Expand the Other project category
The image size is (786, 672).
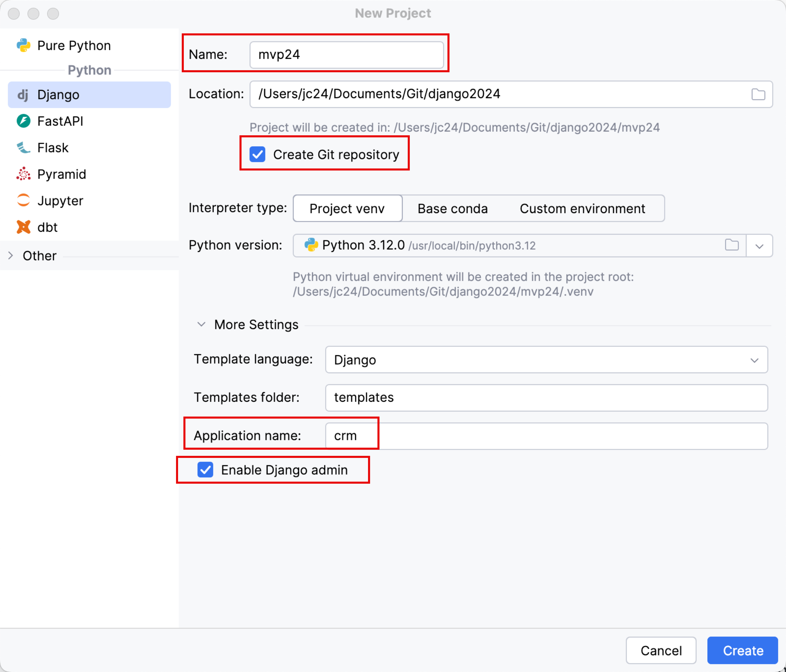(x=11, y=256)
